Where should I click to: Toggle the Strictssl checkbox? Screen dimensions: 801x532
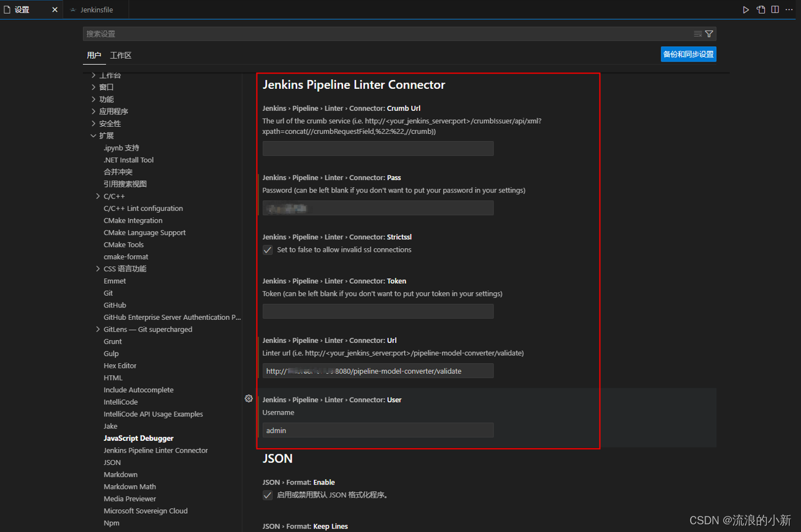coord(268,250)
